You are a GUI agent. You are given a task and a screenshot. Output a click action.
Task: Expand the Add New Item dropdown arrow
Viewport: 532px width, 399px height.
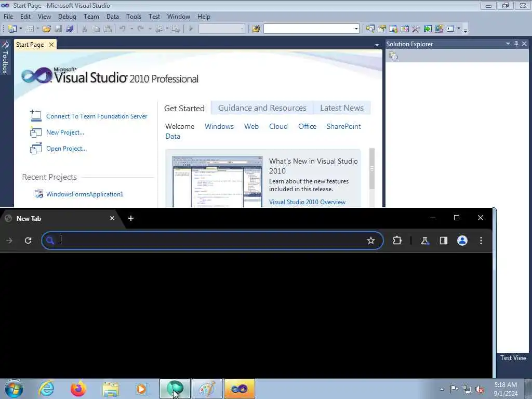(x=37, y=29)
